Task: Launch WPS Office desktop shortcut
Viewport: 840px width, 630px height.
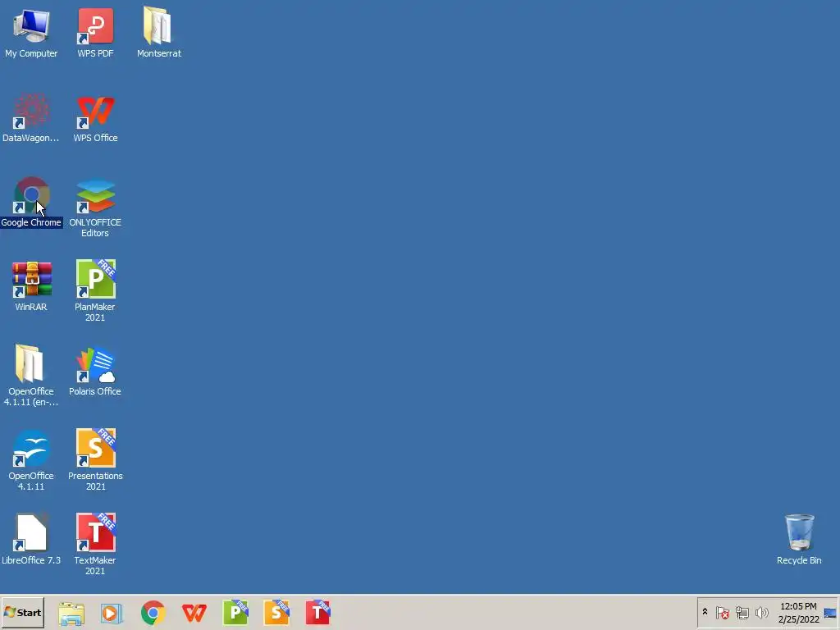Action: (95, 117)
